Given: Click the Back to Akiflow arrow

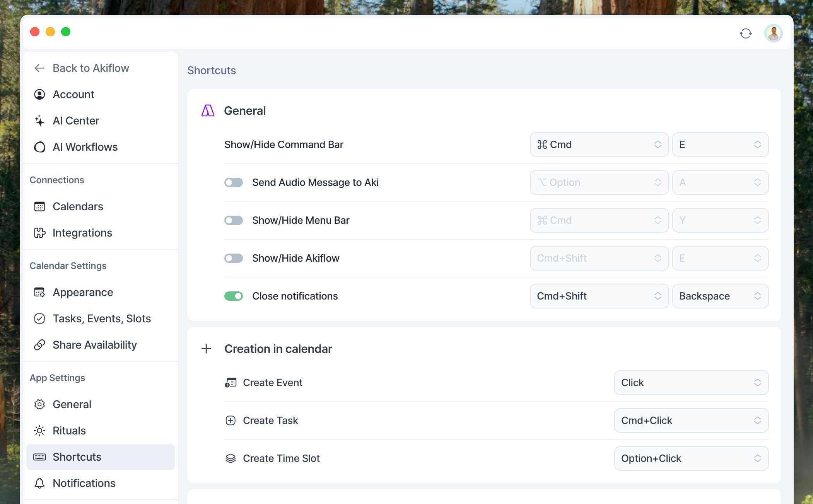Looking at the screenshot, I should (x=39, y=68).
